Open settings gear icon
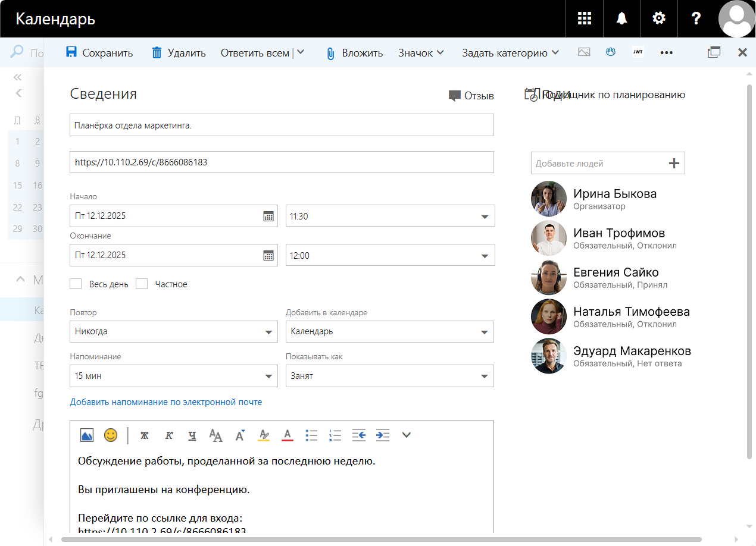The height and width of the screenshot is (546, 756). pyautogui.click(x=658, y=18)
